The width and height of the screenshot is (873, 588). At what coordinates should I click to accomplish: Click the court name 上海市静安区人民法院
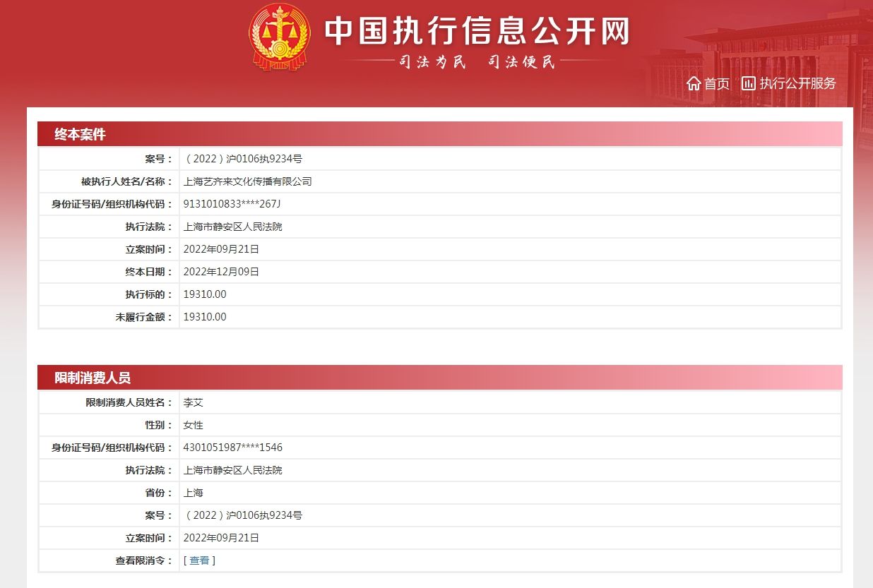point(233,226)
